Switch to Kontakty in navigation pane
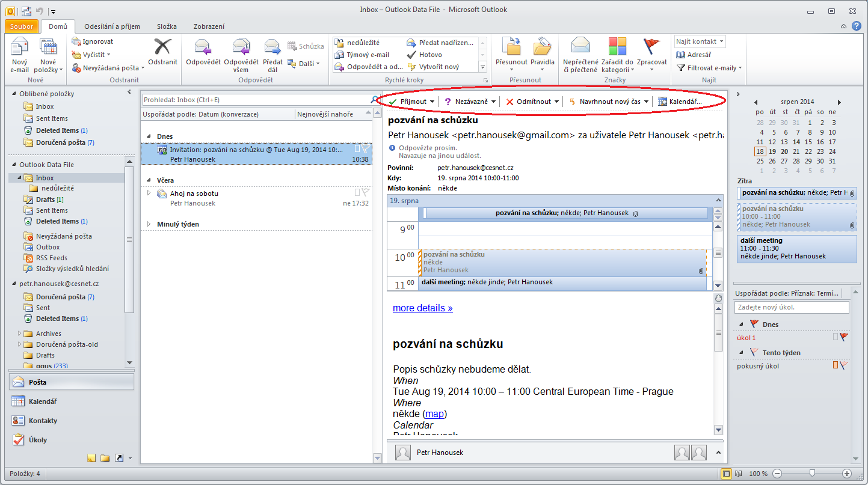 tap(72, 421)
